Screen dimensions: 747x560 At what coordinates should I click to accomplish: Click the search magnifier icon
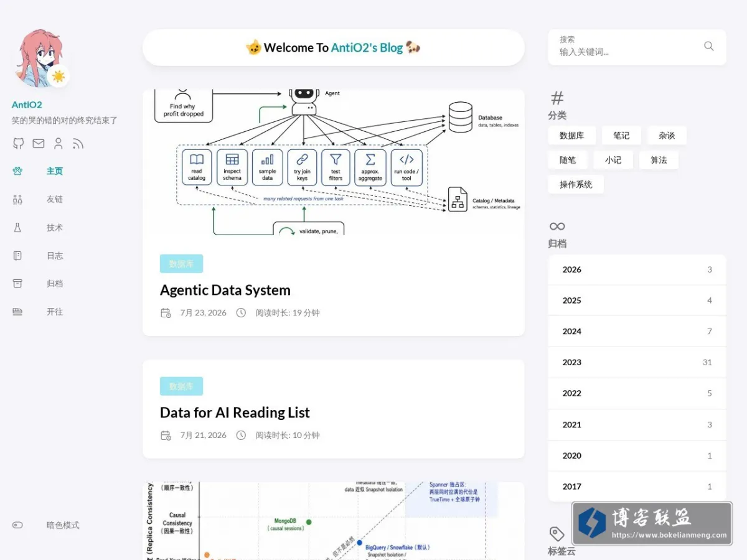pyautogui.click(x=709, y=46)
